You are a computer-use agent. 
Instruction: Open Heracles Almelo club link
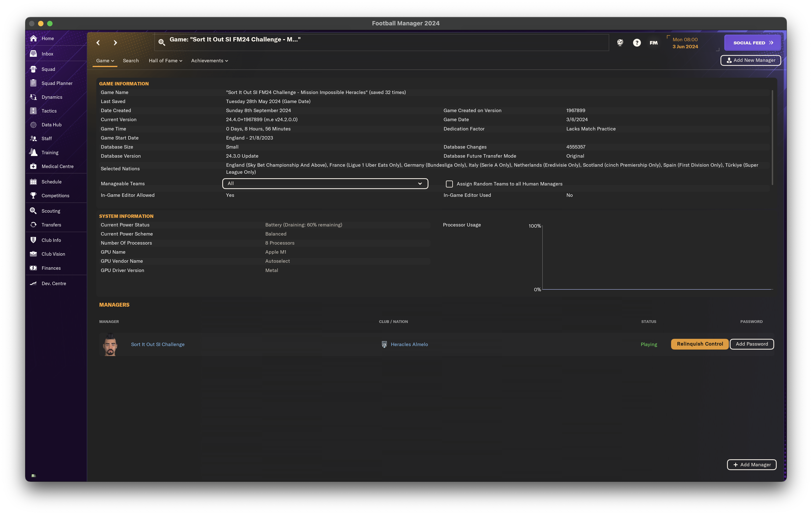(409, 344)
